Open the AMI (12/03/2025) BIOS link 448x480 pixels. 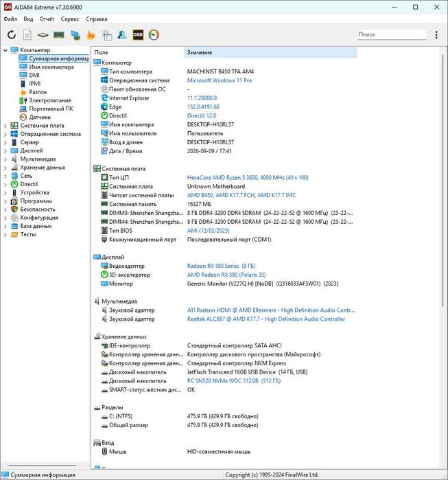pos(209,231)
